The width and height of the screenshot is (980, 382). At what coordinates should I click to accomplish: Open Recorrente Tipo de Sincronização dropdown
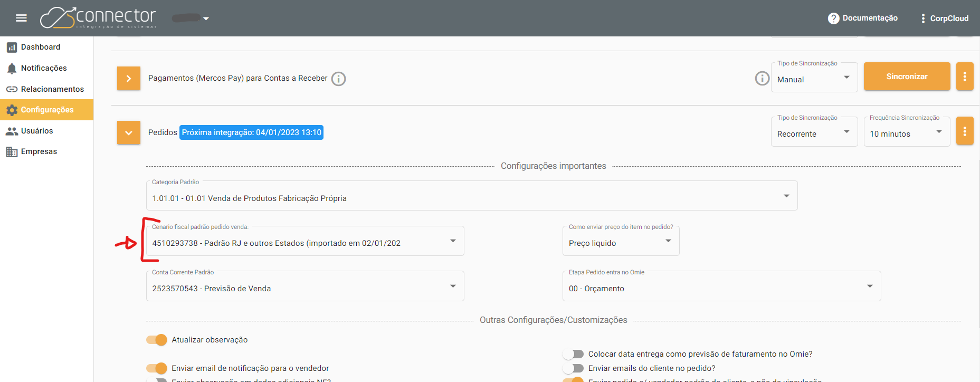pos(814,132)
